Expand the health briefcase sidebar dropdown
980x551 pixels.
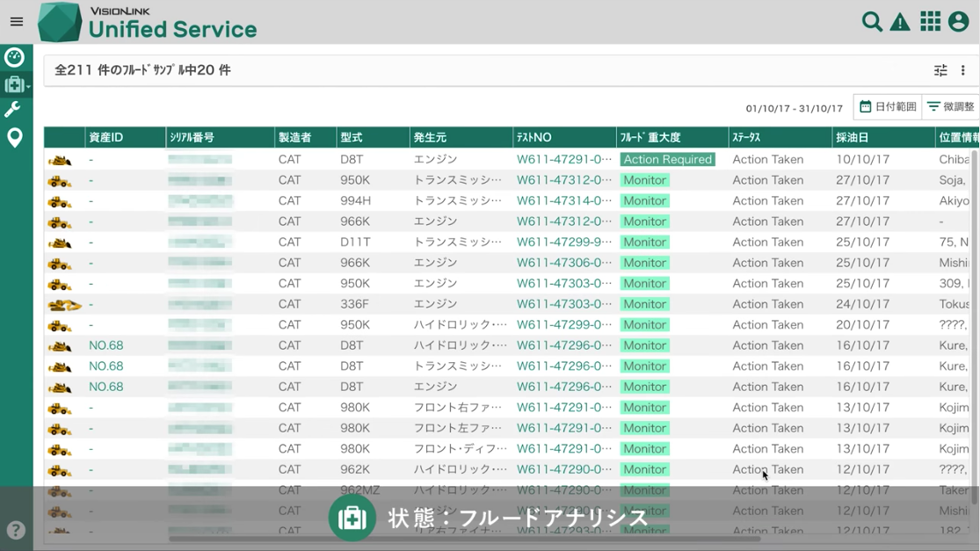[x=16, y=84]
